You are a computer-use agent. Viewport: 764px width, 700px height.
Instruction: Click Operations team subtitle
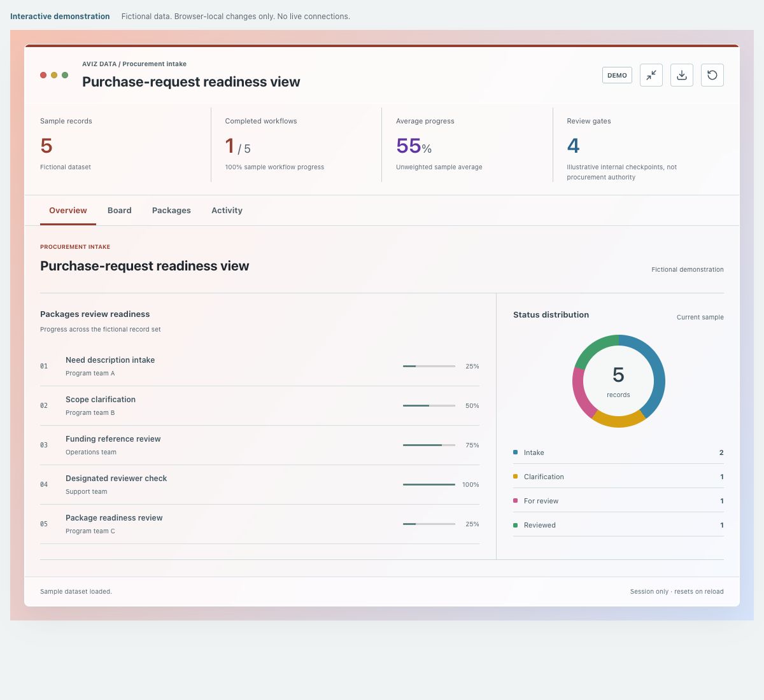[91, 452]
